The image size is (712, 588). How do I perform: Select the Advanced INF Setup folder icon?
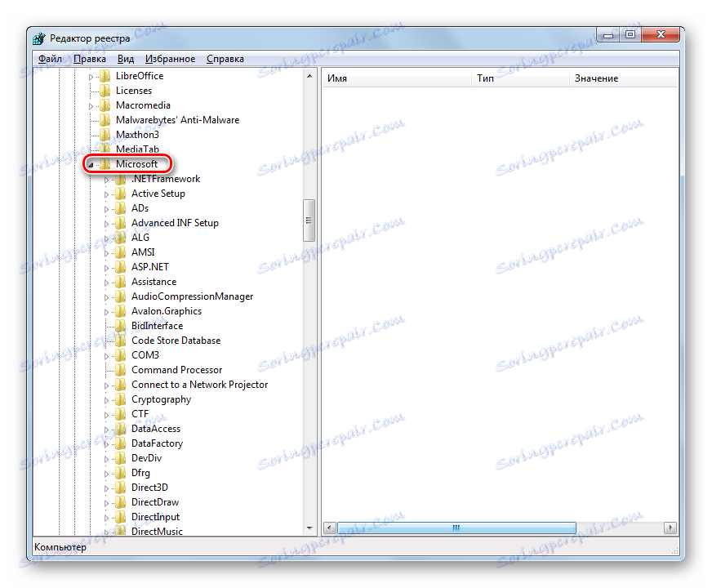tap(120, 222)
